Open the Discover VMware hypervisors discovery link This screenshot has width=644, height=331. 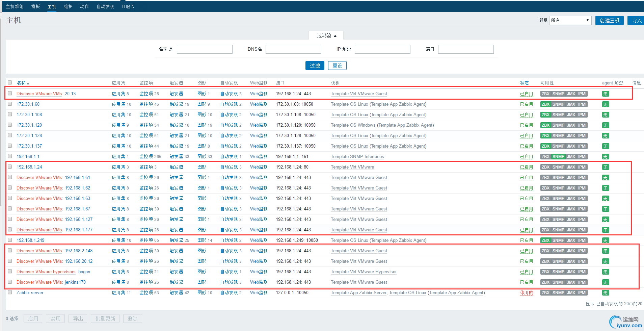(46, 272)
